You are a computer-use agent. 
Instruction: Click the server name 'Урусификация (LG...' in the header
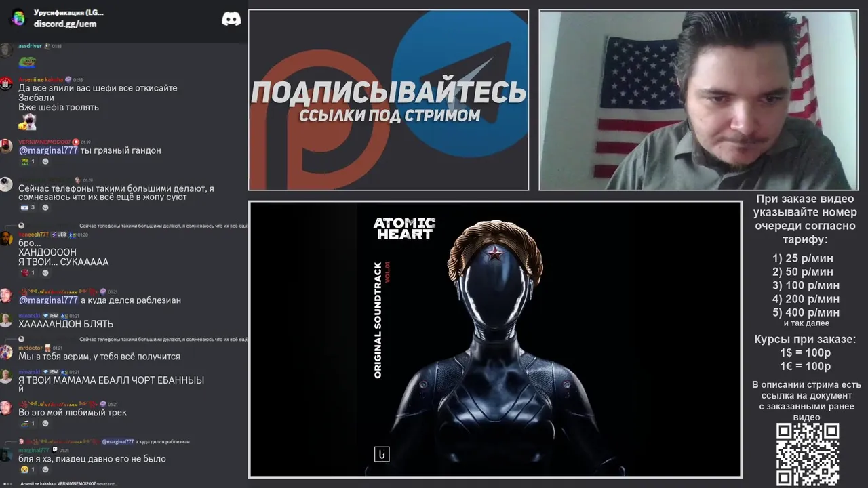coord(68,12)
